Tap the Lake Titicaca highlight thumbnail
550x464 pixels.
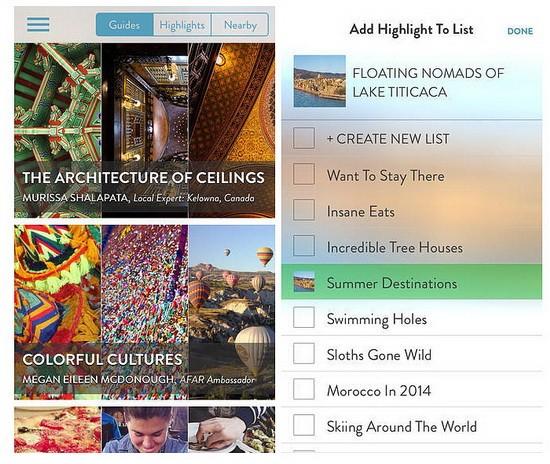[320, 81]
